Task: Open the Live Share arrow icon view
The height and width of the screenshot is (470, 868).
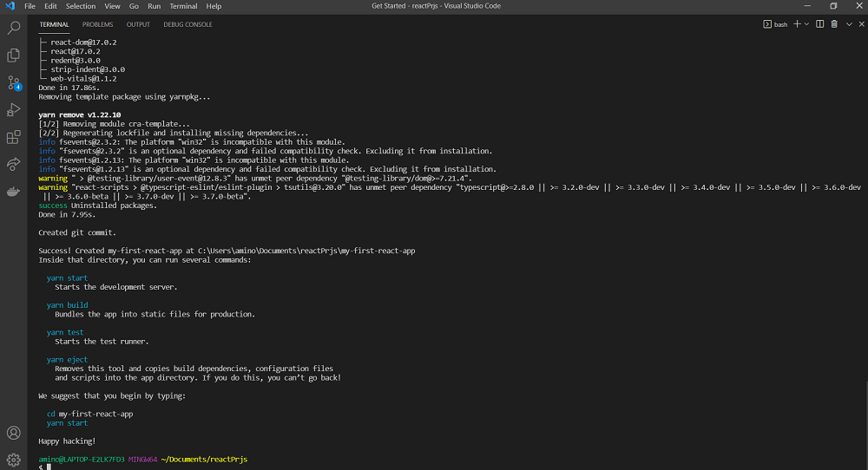Action: point(13,164)
